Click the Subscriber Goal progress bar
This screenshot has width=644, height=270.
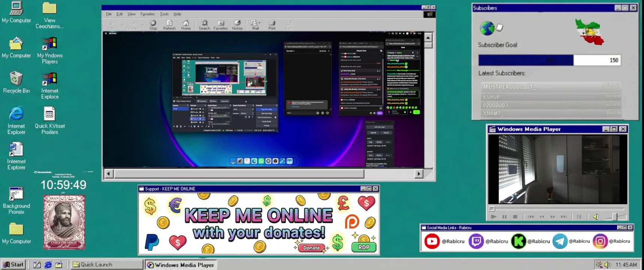click(549, 60)
